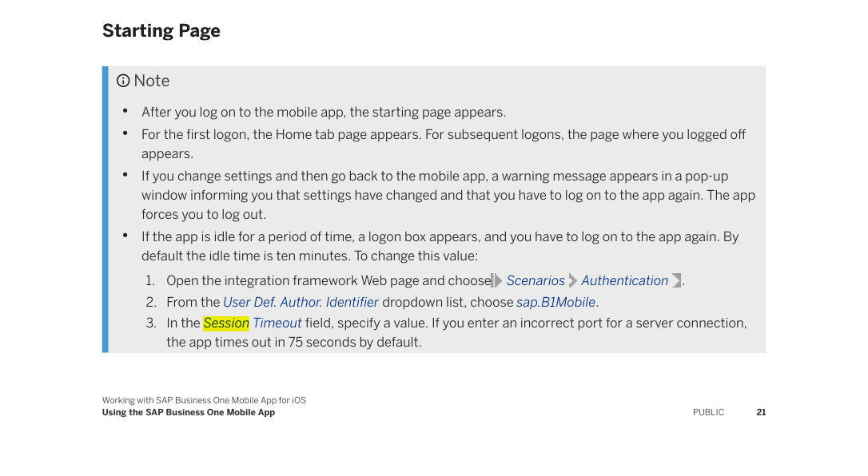Click the page number 21
Screen dimensions: 868x476
[x=761, y=412]
